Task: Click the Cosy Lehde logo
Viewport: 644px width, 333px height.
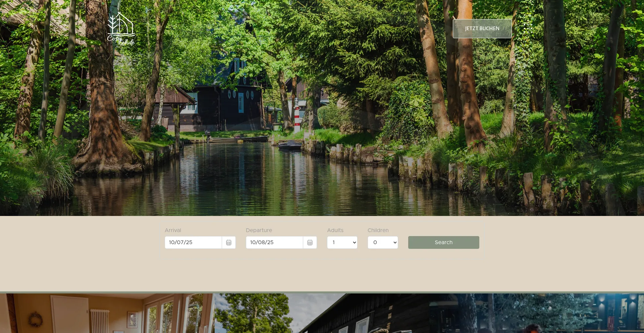Action: (121, 29)
